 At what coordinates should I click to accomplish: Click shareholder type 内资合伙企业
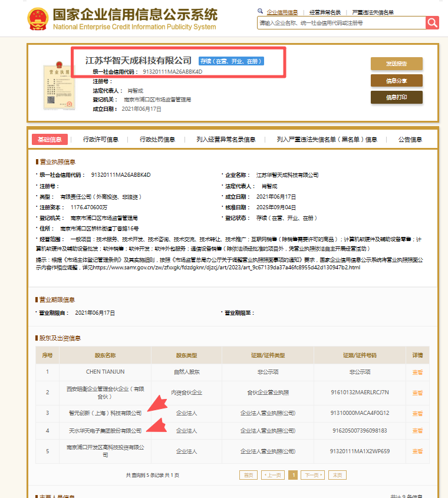point(186,393)
